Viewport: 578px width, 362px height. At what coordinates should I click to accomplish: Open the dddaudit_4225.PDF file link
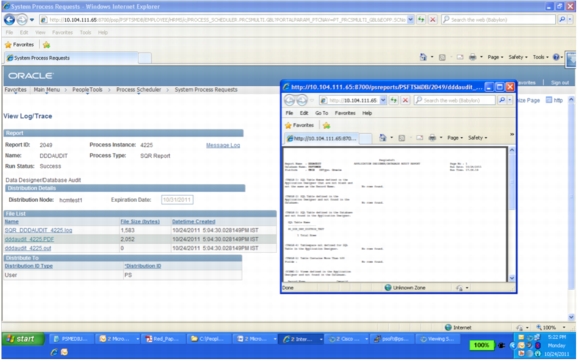tap(29, 239)
